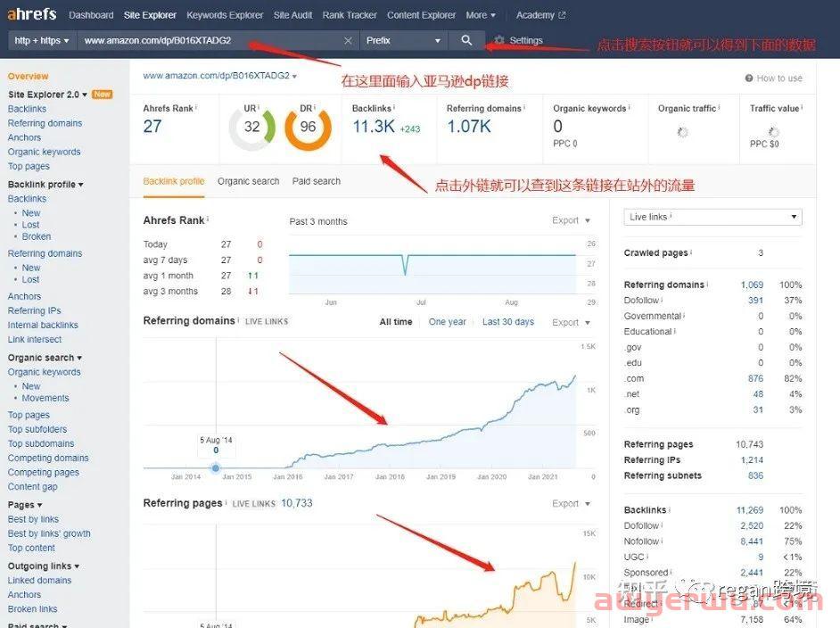
Task: Click the UR 32 gauge
Action: 251,128
